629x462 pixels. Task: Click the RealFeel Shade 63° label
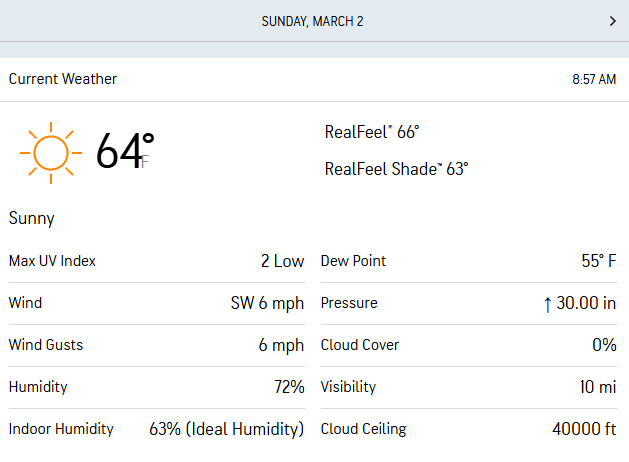(x=396, y=169)
